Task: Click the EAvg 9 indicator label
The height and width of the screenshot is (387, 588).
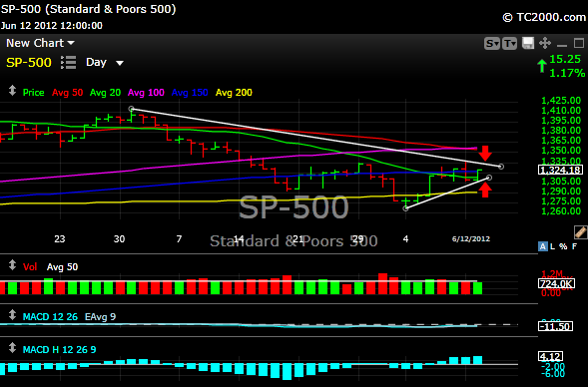Action: [100, 317]
